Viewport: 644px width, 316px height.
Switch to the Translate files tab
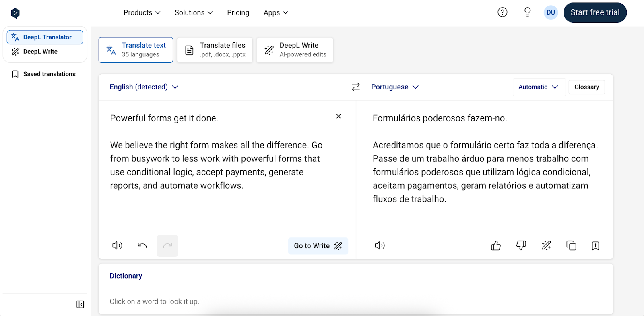215,50
